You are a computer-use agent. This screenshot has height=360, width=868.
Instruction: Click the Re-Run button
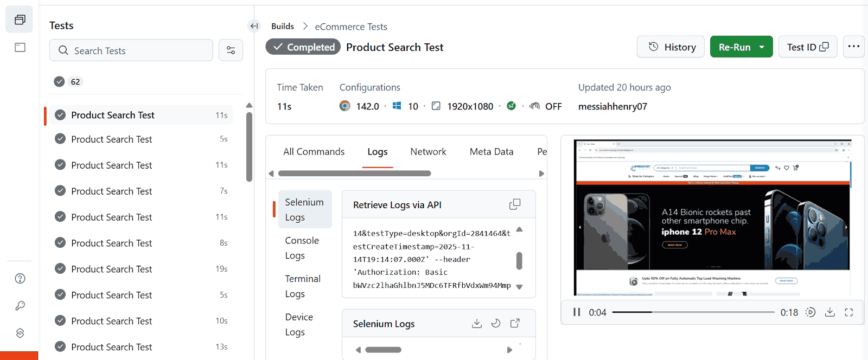point(735,47)
